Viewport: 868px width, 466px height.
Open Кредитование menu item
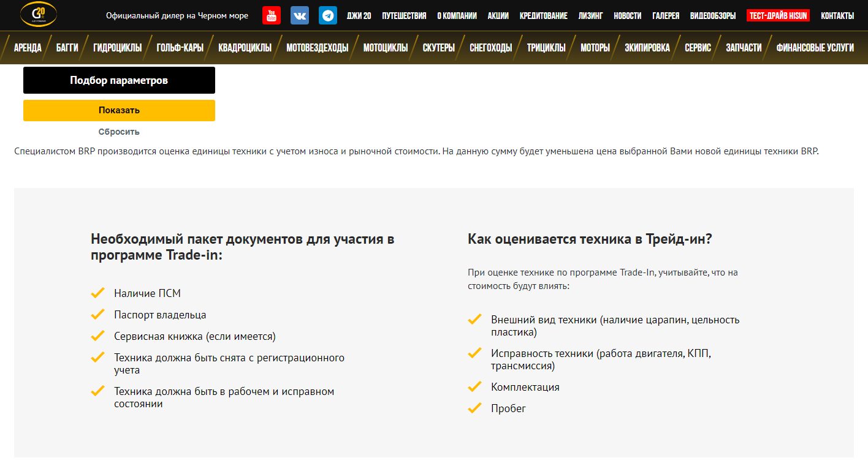click(x=543, y=16)
